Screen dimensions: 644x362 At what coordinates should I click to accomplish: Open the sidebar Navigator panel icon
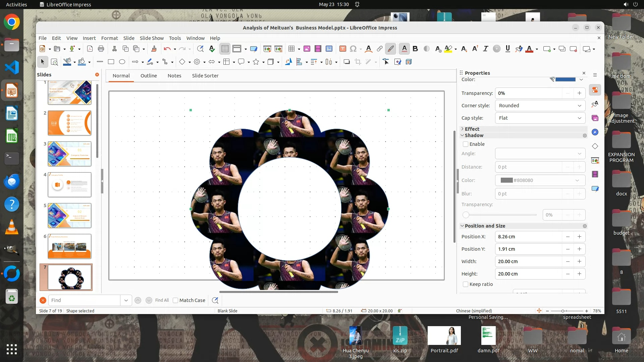pyautogui.click(x=595, y=132)
